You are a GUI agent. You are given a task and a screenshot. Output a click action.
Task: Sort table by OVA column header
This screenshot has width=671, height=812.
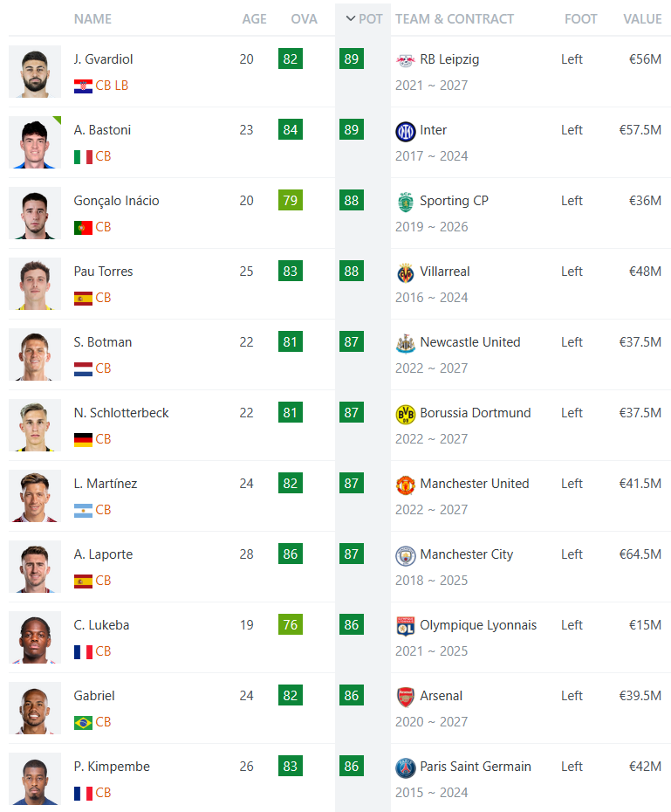(304, 19)
